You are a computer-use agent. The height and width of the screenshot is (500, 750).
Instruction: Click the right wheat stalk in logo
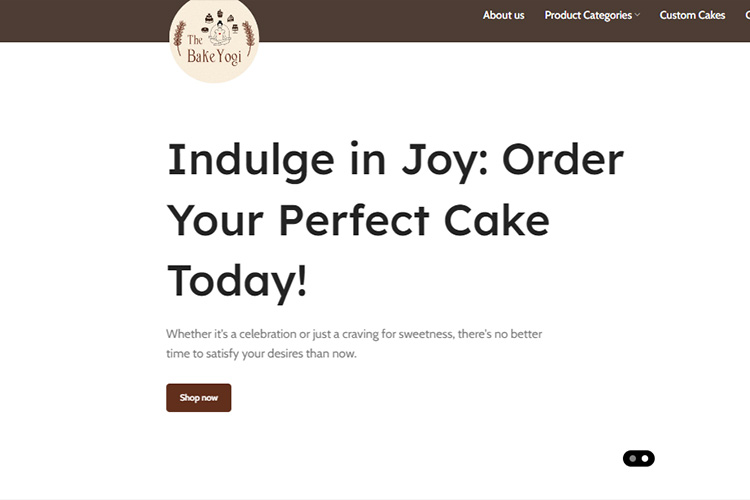pyautogui.click(x=248, y=38)
